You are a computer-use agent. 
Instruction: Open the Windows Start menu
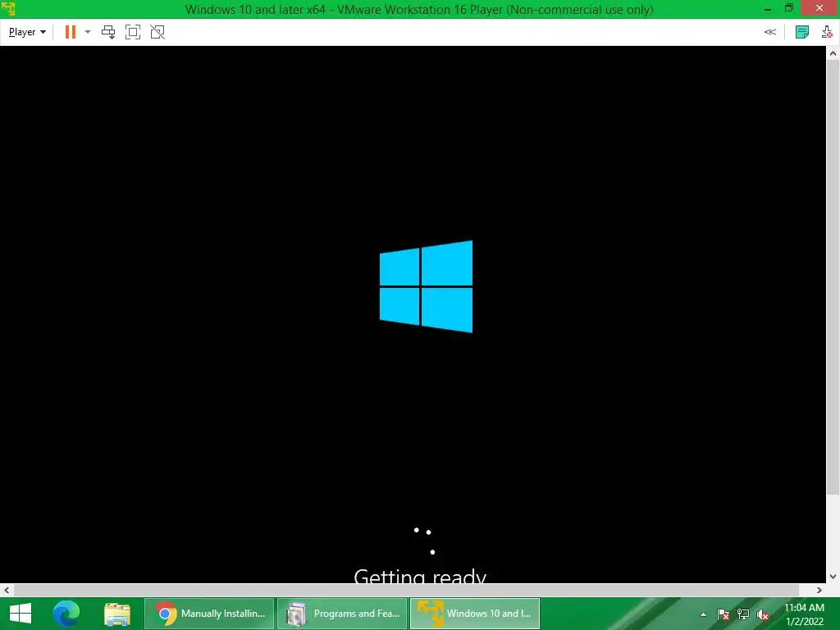[x=21, y=614]
